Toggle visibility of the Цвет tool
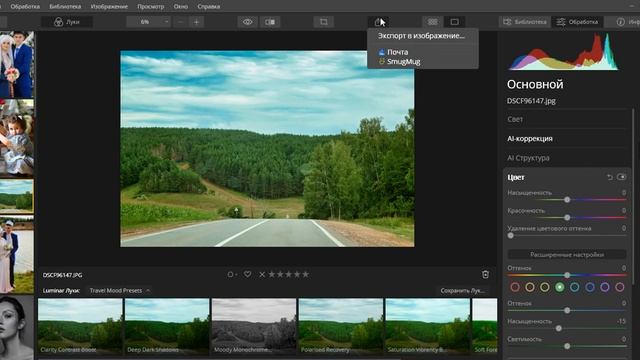The height and width of the screenshot is (360, 640). pyautogui.click(x=622, y=177)
